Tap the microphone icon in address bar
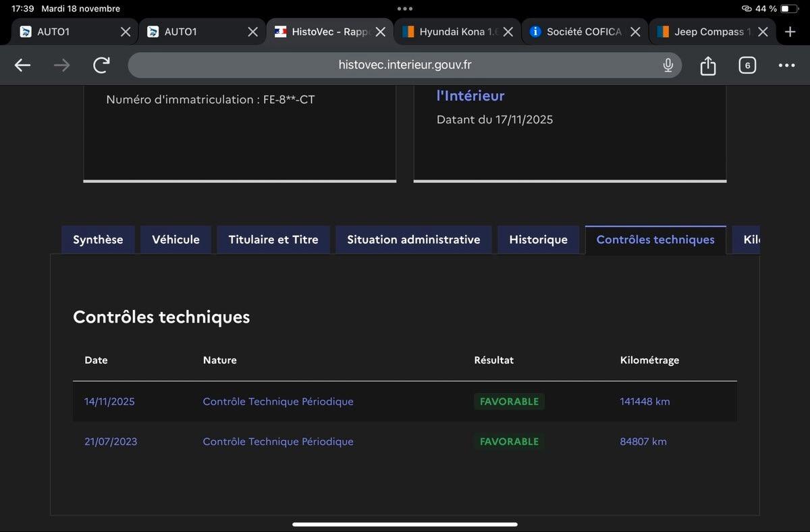Screen dimensions: 810x532 coord(668,65)
